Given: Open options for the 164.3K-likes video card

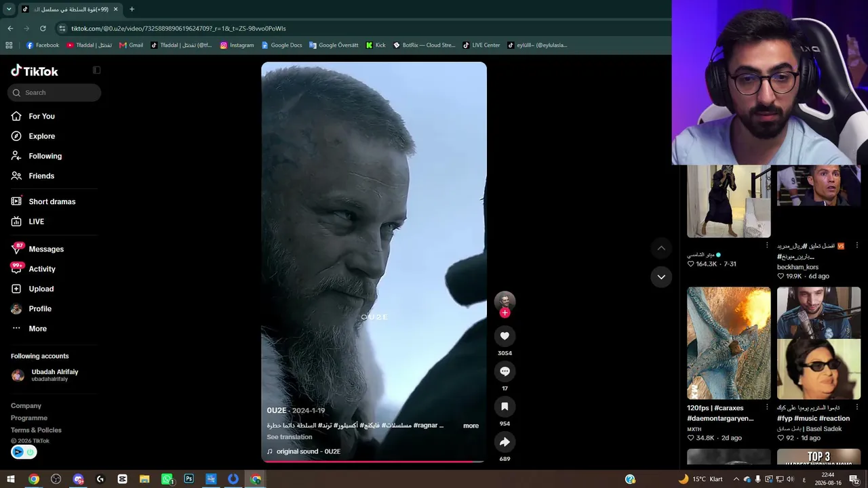Looking at the screenshot, I should (x=767, y=245).
